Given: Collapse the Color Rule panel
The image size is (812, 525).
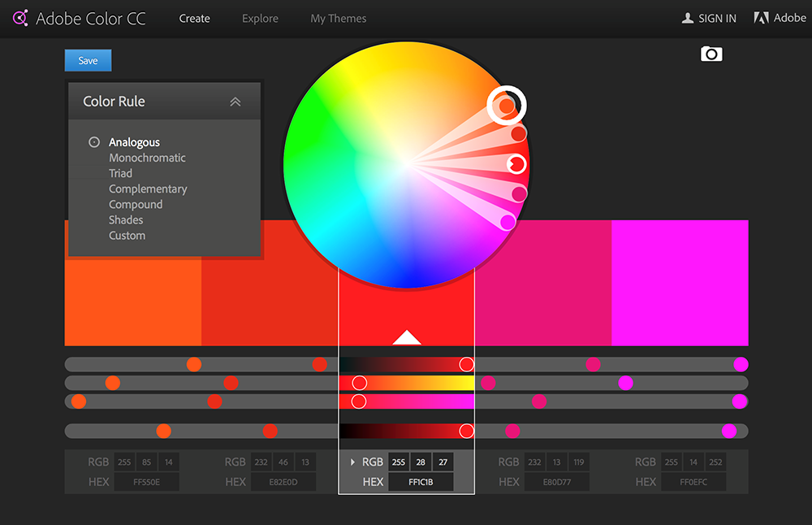Looking at the screenshot, I should pyautogui.click(x=235, y=101).
